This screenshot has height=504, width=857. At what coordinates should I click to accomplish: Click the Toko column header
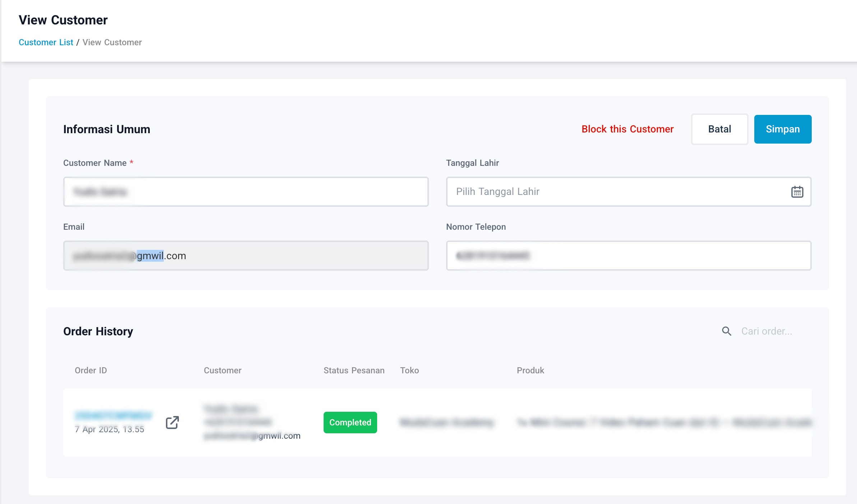point(409,370)
